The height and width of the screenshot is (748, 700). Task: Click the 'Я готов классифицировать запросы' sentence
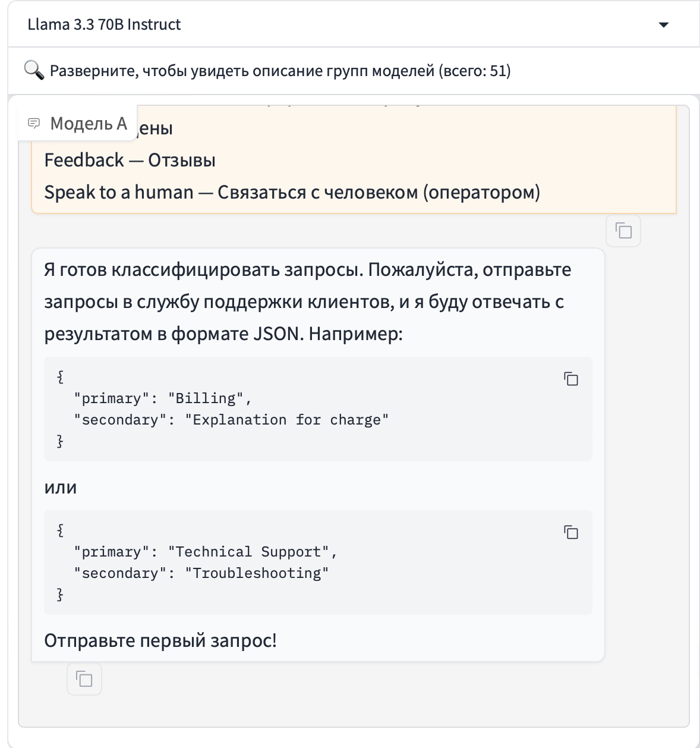pos(202,269)
